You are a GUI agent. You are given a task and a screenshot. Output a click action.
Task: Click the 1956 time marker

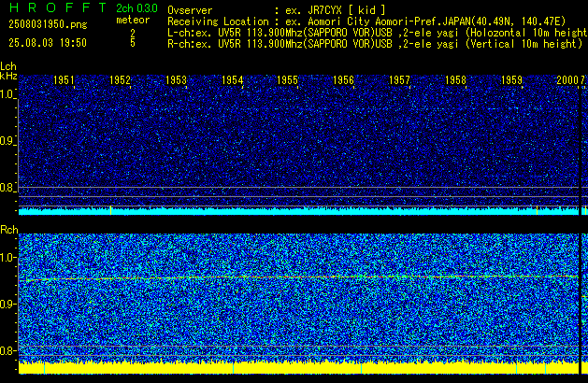[343, 80]
